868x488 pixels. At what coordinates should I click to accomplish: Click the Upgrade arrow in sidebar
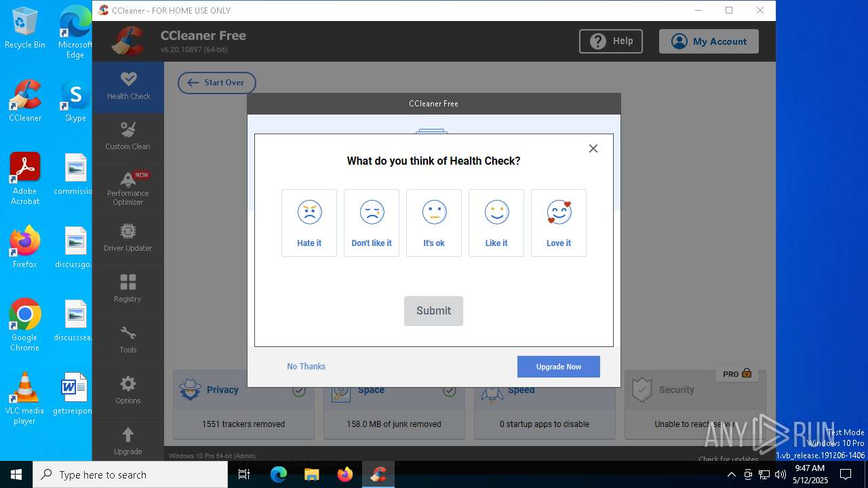click(x=128, y=441)
